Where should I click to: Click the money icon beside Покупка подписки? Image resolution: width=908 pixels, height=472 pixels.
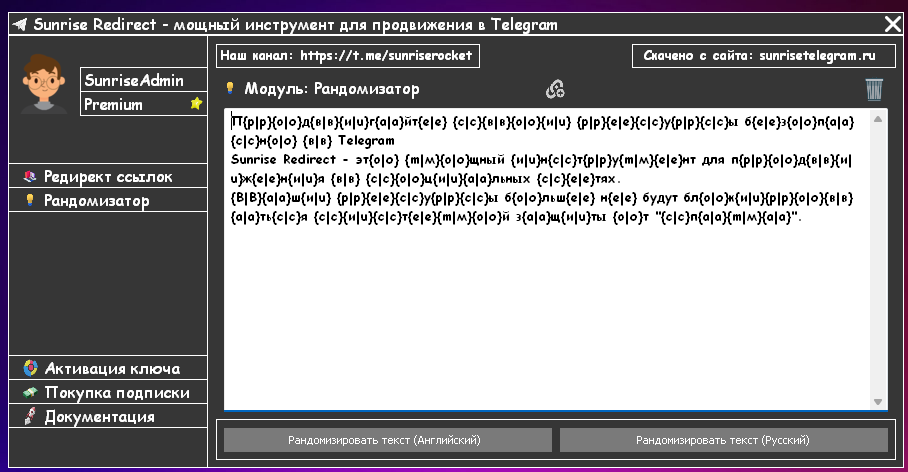click(30, 392)
